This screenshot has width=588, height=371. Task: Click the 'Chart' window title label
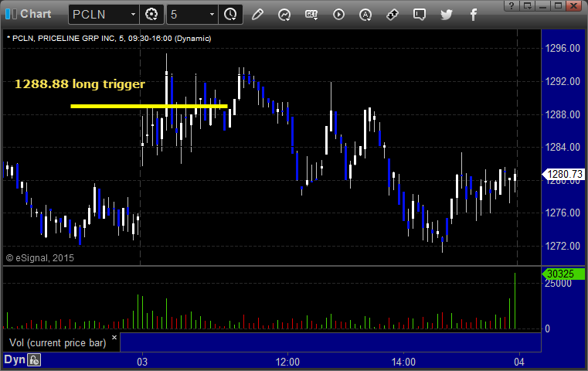pos(36,14)
